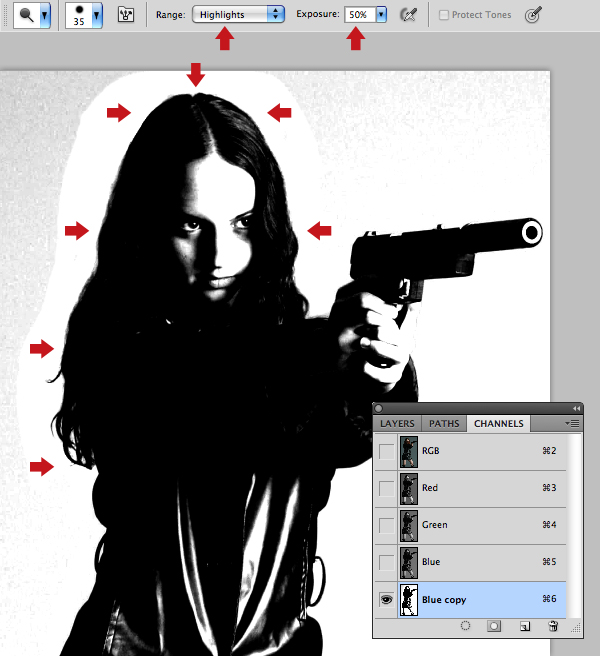
Task: Click the Channels panel resize grip
Action: tap(577, 627)
